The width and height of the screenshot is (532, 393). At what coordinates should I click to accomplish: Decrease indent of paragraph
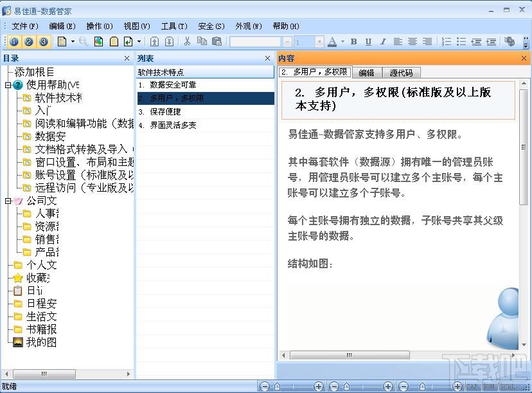(x=476, y=42)
